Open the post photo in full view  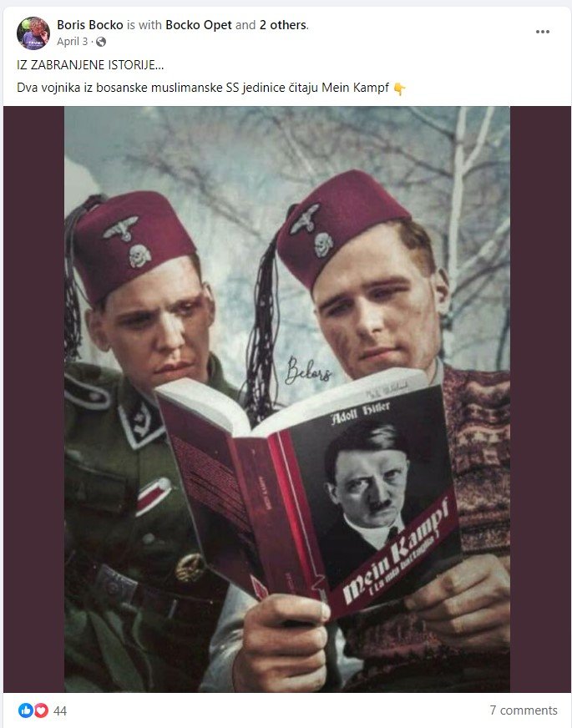point(287,399)
